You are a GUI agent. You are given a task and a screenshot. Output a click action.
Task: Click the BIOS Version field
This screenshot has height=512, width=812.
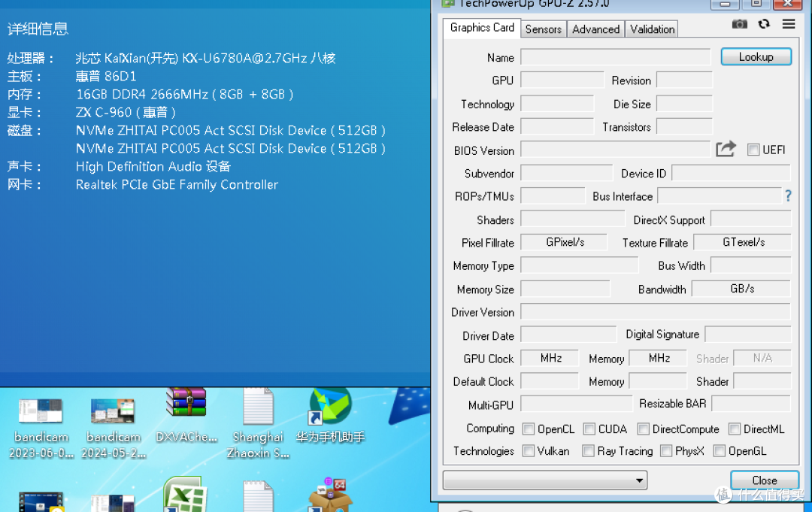pos(616,150)
